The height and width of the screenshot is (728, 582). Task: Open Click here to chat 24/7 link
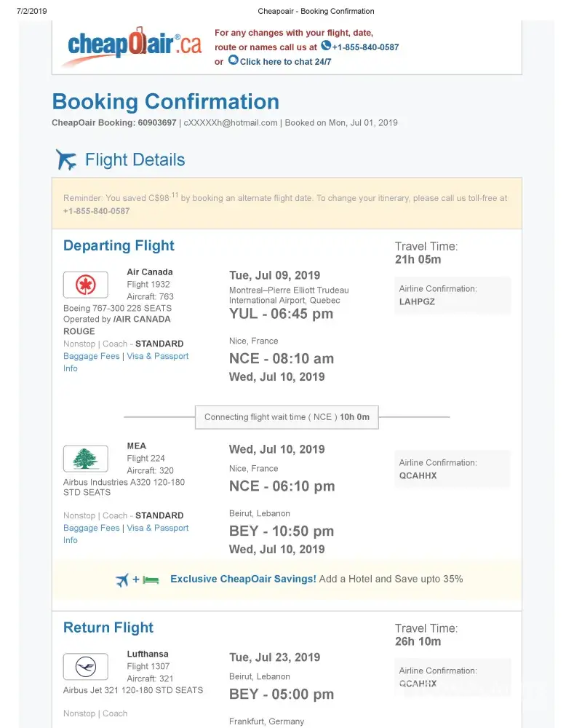[285, 62]
